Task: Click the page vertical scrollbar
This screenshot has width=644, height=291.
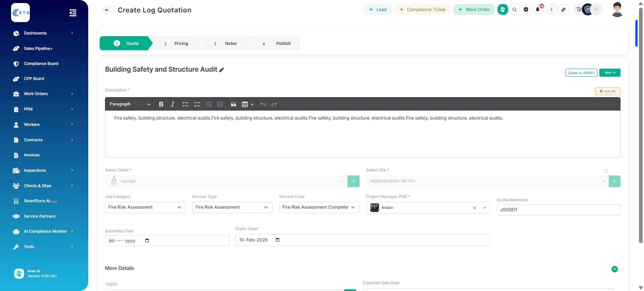Action: (641, 134)
